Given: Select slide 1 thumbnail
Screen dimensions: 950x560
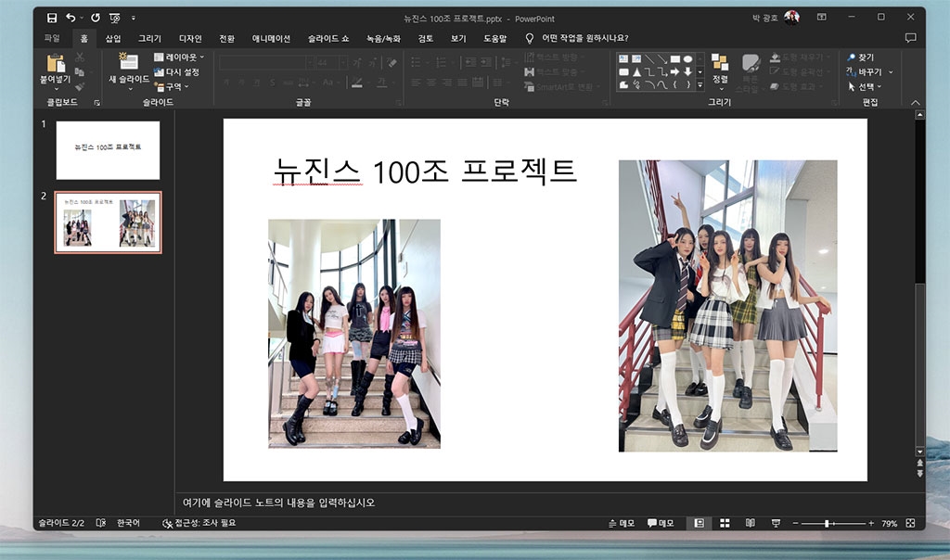Looking at the screenshot, I should (108, 150).
